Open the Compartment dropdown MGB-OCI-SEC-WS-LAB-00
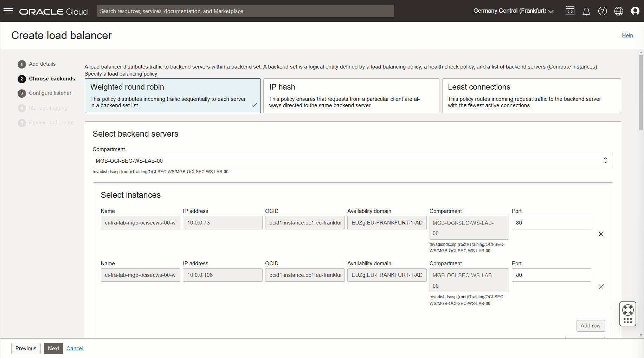644x358 pixels. click(x=353, y=161)
